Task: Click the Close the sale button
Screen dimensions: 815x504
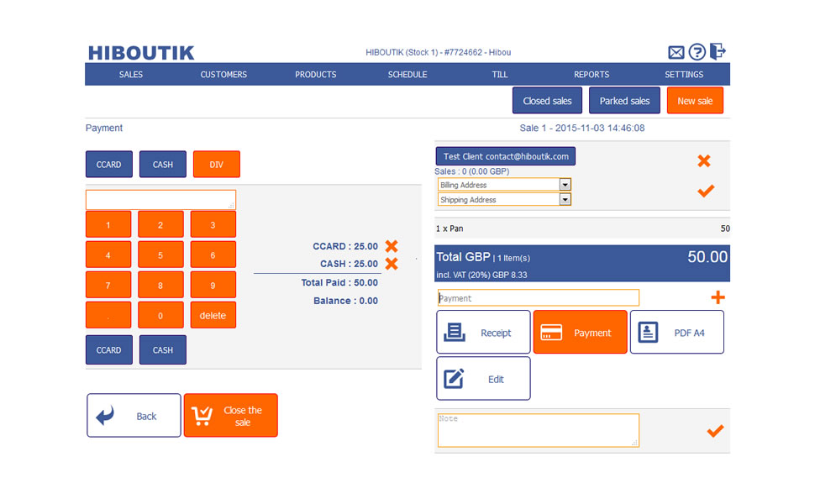Action: tap(230, 416)
